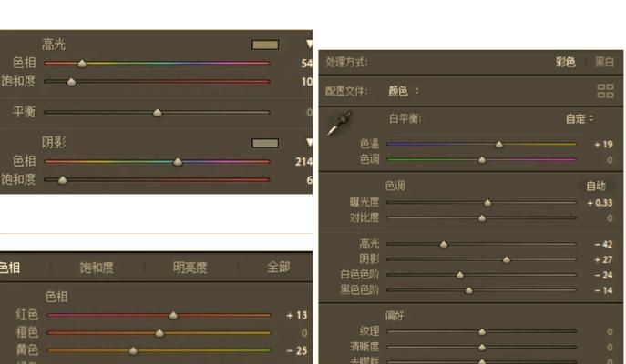Click the 曝光度 slider handle
626x364 pixels.
point(487,203)
